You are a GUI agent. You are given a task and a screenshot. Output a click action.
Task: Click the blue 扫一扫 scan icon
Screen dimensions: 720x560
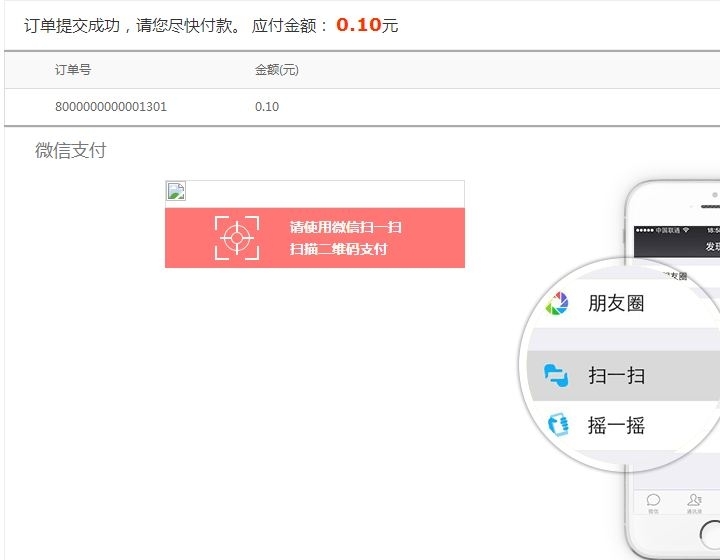click(x=556, y=375)
